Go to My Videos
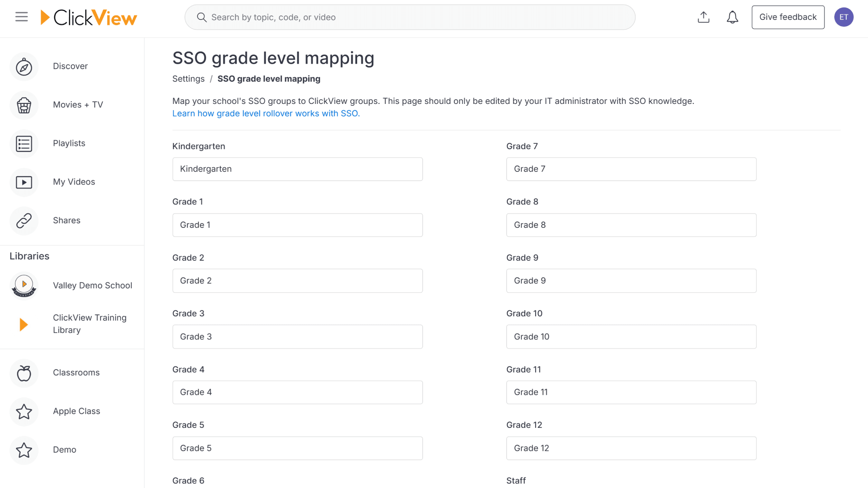 [74, 182]
